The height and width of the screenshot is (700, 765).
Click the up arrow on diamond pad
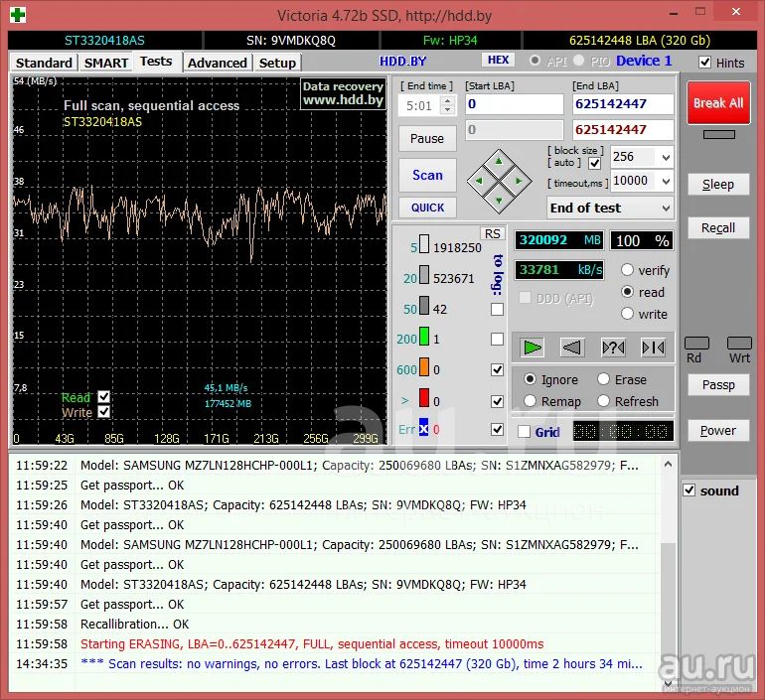point(500,164)
